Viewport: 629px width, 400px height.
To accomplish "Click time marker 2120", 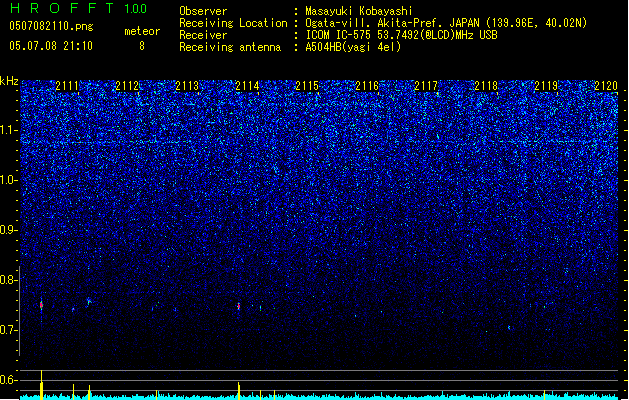I will (606, 86).
